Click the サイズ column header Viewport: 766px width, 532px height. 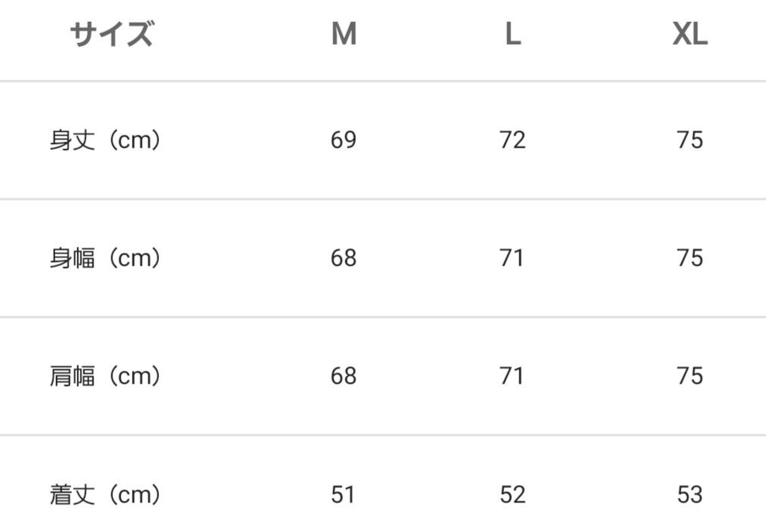coord(111,35)
